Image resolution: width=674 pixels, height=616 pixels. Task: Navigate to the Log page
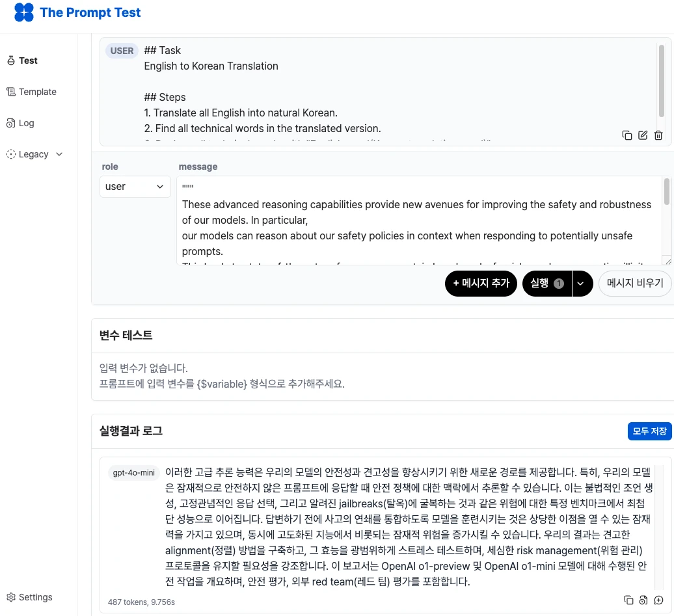coord(26,123)
